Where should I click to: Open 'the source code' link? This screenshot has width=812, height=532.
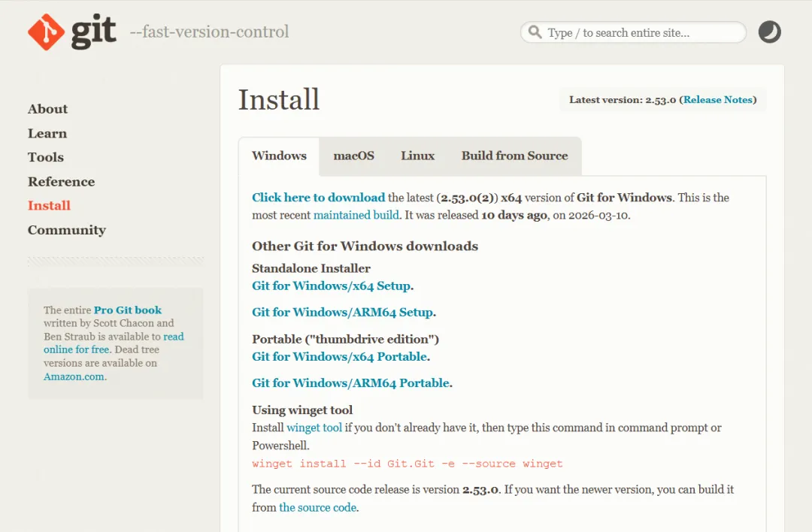[x=318, y=508]
